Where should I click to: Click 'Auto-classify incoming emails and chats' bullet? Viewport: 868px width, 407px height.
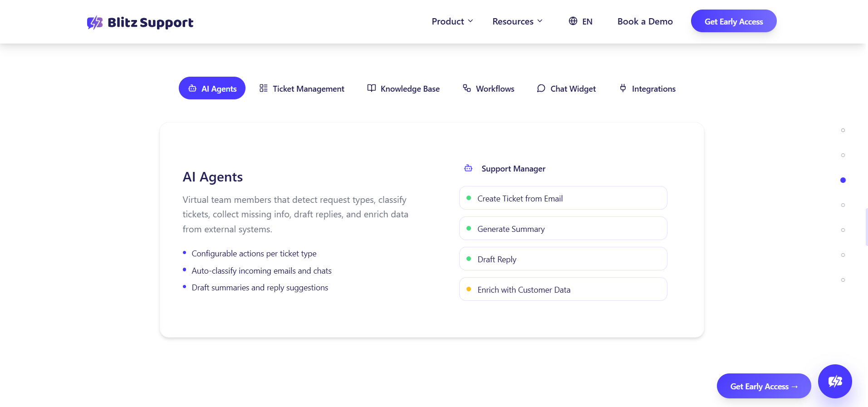(261, 271)
